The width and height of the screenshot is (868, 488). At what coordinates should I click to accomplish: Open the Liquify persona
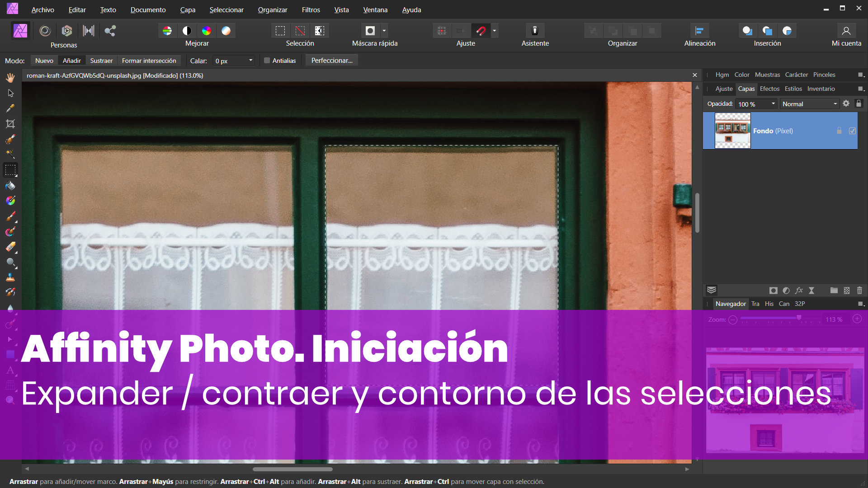(45, 31)
